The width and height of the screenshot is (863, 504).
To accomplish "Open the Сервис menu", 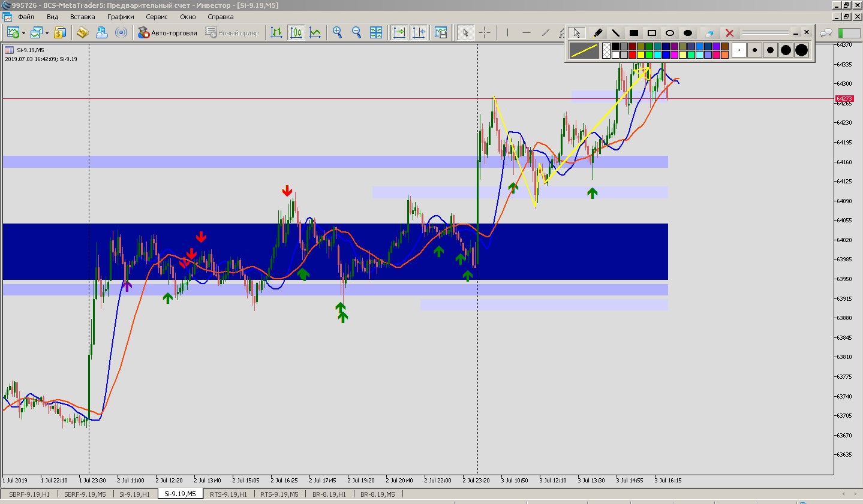I will (x=157, y=17).
